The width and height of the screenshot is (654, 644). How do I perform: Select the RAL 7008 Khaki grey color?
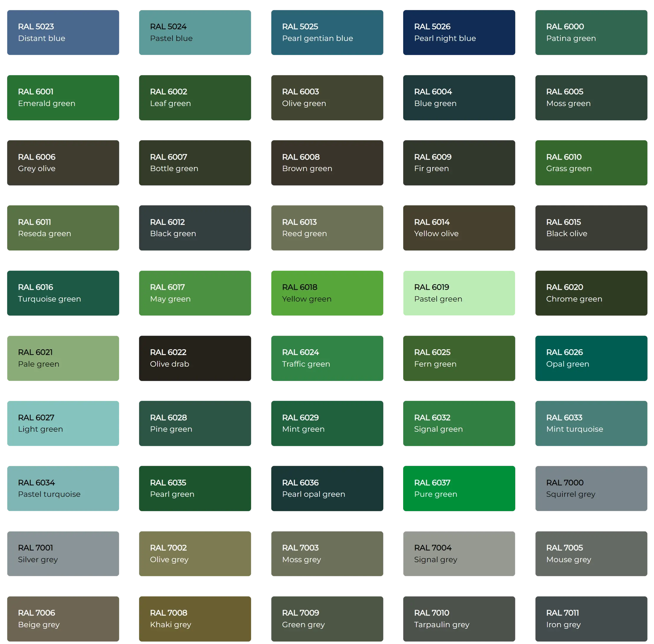195,619
